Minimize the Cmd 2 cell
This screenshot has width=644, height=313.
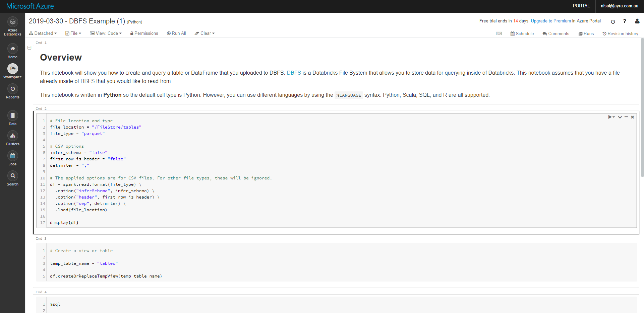(626, 117)
